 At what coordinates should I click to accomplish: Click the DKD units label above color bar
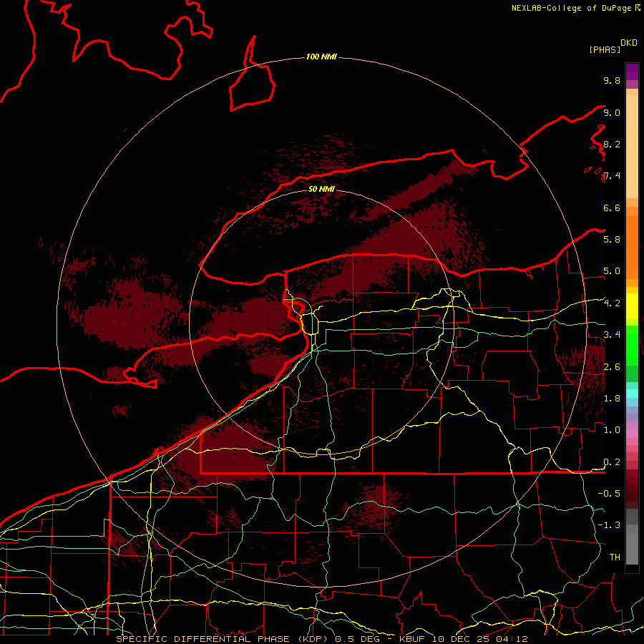coord(629,43)
